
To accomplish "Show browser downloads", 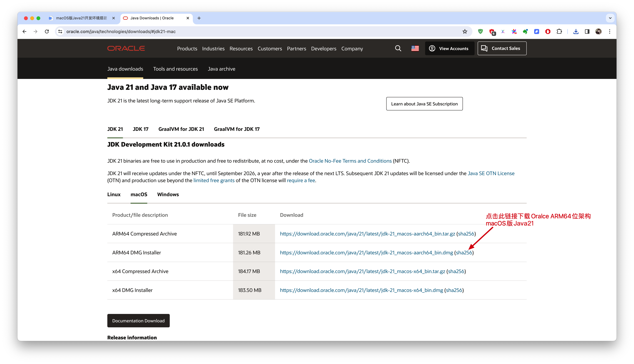I will pos(576,32).
